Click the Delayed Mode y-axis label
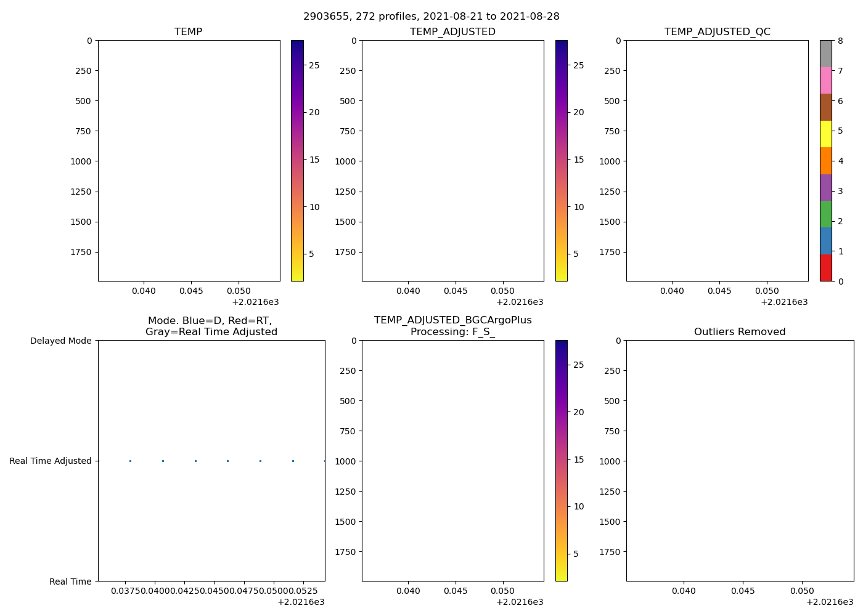The width and height of the screenshot is (863, 616). pos(60,341)
